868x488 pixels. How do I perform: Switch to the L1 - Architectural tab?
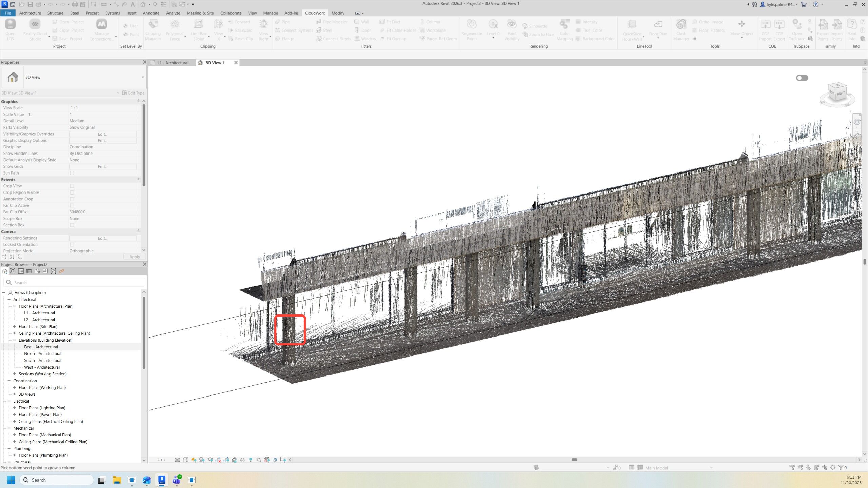(173, 63)
